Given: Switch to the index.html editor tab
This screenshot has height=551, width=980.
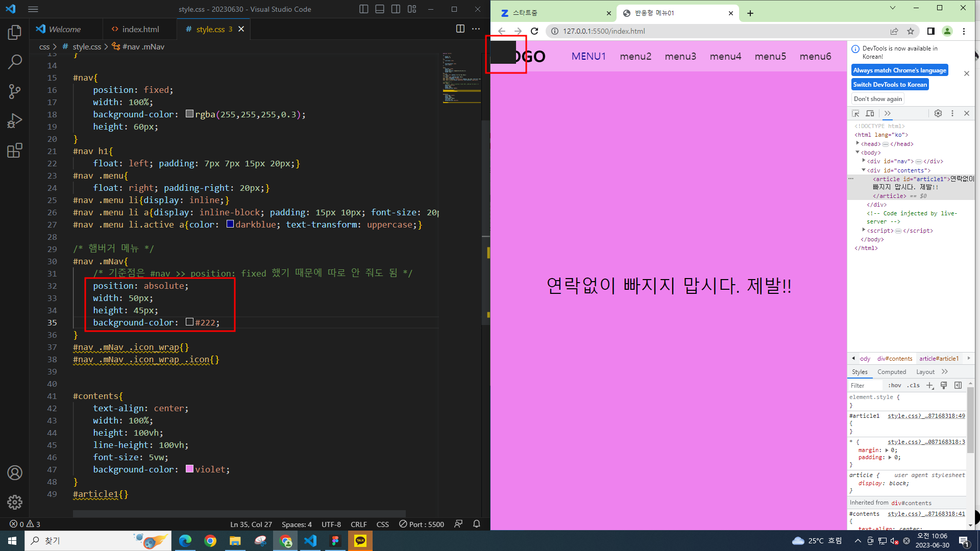Looking at the screenshot, I should (x=140, y=29).
